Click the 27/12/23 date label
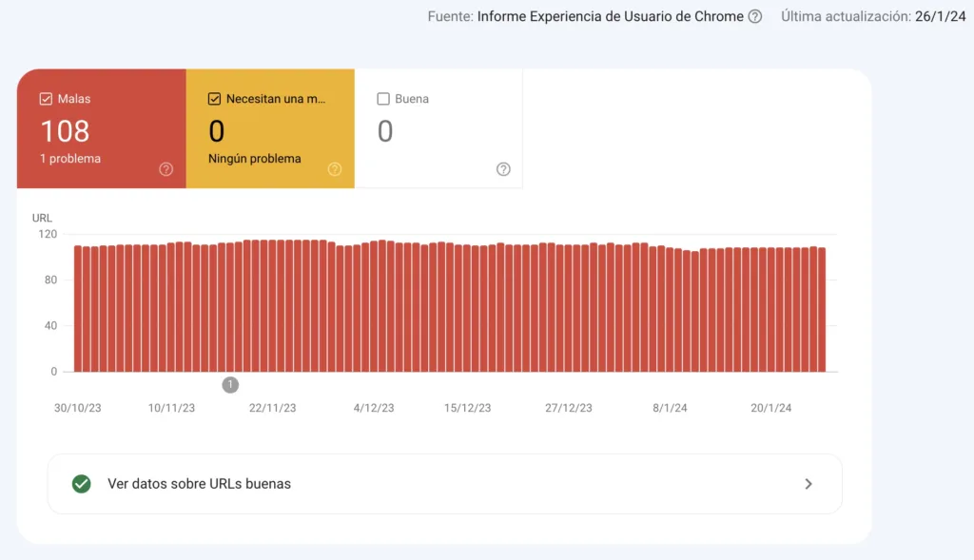Image resolution: width=974 pixels, height=560 pixels. point(569,408)
